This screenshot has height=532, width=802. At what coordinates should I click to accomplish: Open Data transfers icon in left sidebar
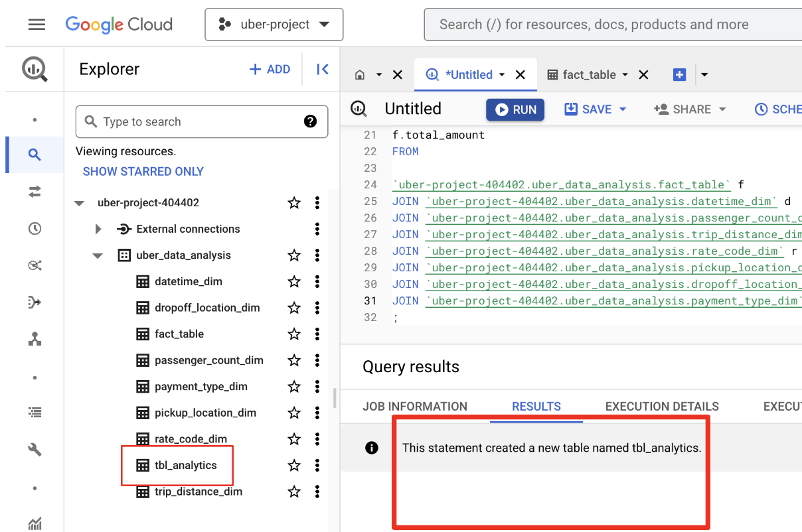point(35,192)
